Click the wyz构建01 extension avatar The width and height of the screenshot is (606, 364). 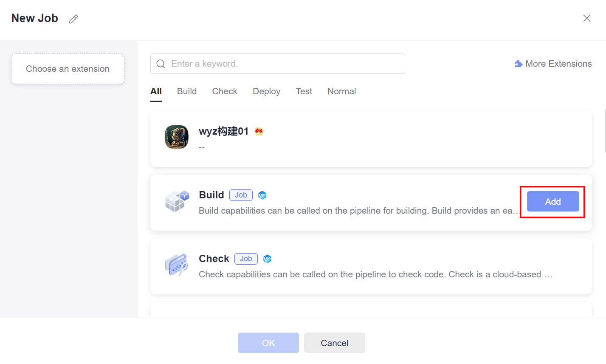(177, 137)
